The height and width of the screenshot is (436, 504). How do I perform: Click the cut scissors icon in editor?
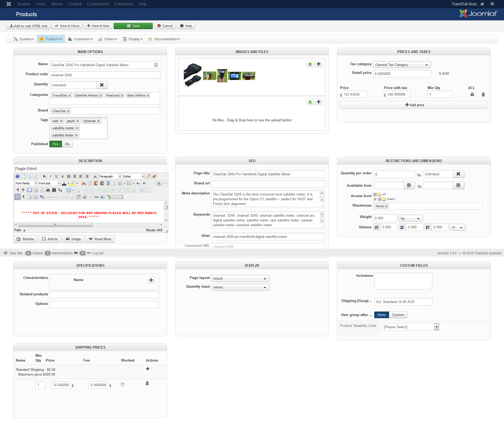pos(84,183)
